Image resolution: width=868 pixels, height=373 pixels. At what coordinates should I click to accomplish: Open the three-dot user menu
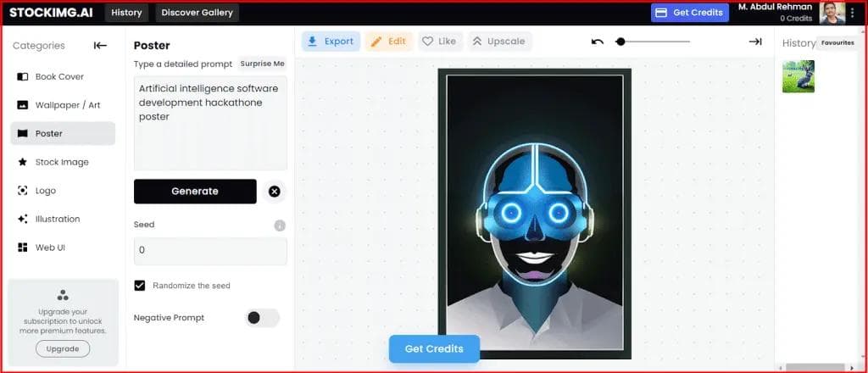tap(854, 13)
